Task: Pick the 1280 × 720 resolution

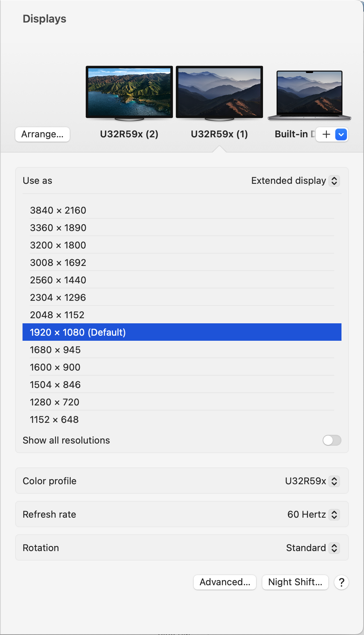Action: tap(54, 402)
